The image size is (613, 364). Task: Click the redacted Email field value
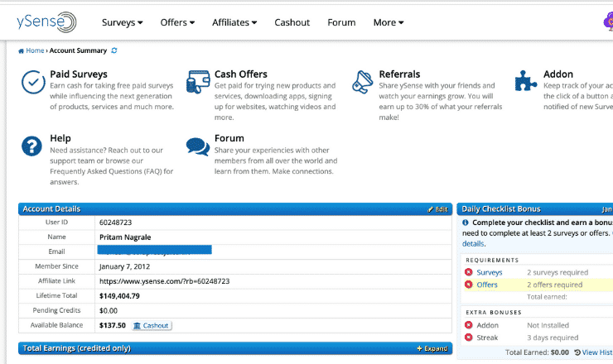point(154,250)
